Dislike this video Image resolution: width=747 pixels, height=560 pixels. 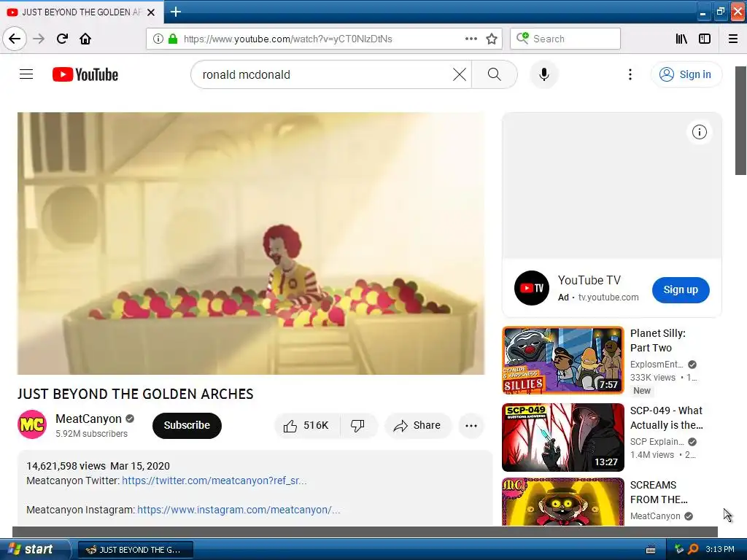tap(357, 425)
